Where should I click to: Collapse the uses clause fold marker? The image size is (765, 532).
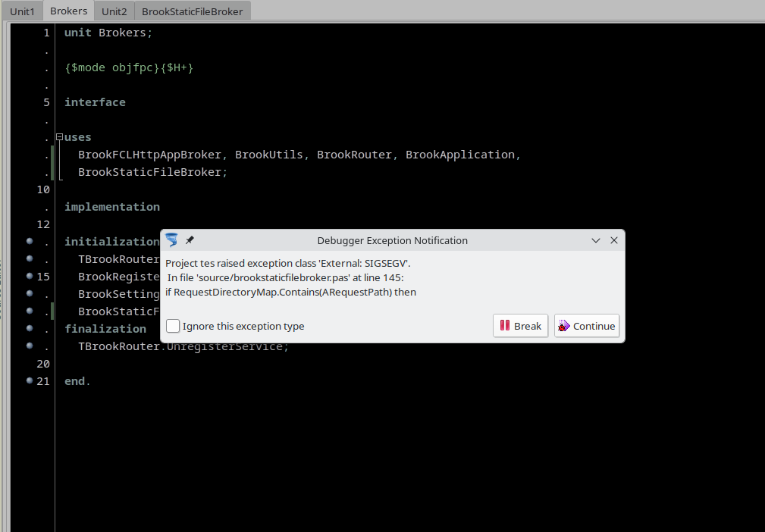59,137
